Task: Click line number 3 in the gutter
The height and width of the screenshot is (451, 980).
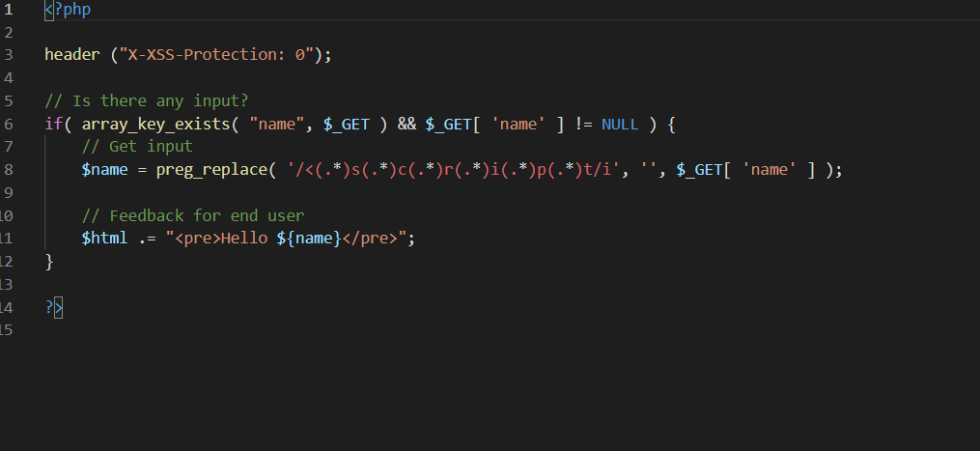Action: click(x=8, y=55)
